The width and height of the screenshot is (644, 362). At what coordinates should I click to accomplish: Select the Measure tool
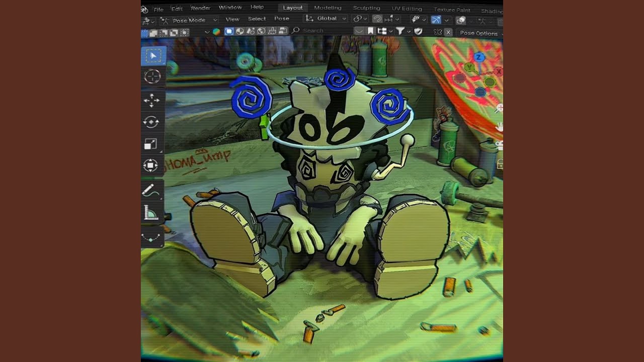tap(151, 214)
